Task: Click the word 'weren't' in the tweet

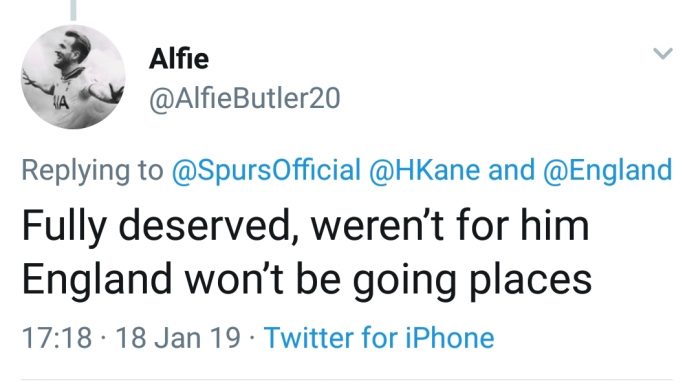Action: coord(378,226)
